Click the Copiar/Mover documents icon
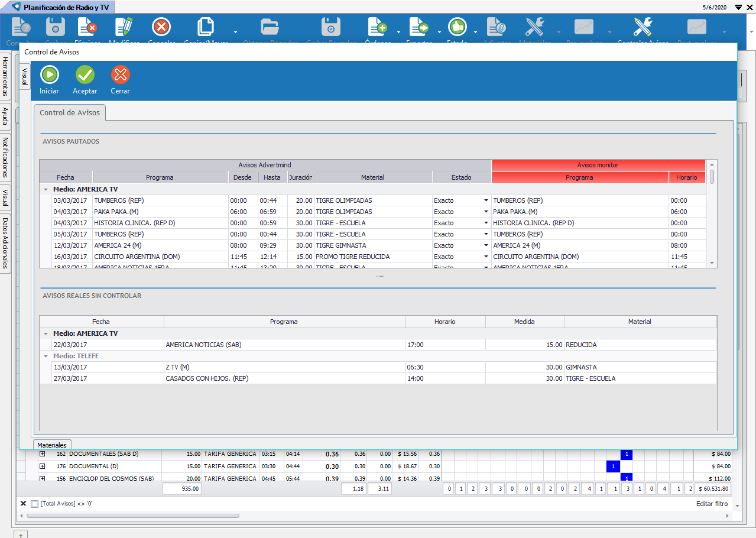This screenshot has width=756, height=538. pyautogui.click(x=205, y=27)
